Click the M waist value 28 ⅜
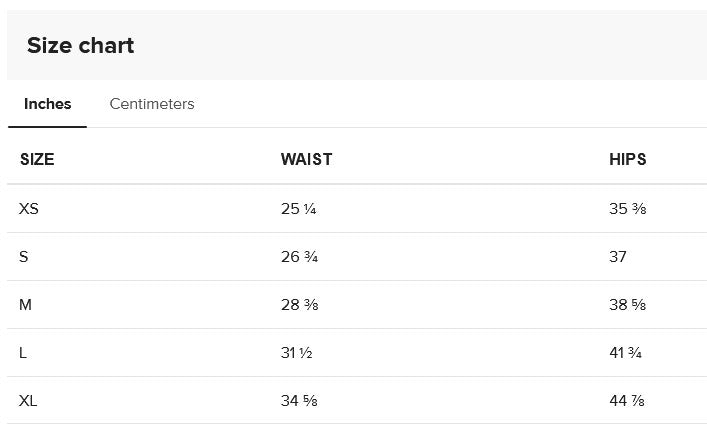 point(299,305)
